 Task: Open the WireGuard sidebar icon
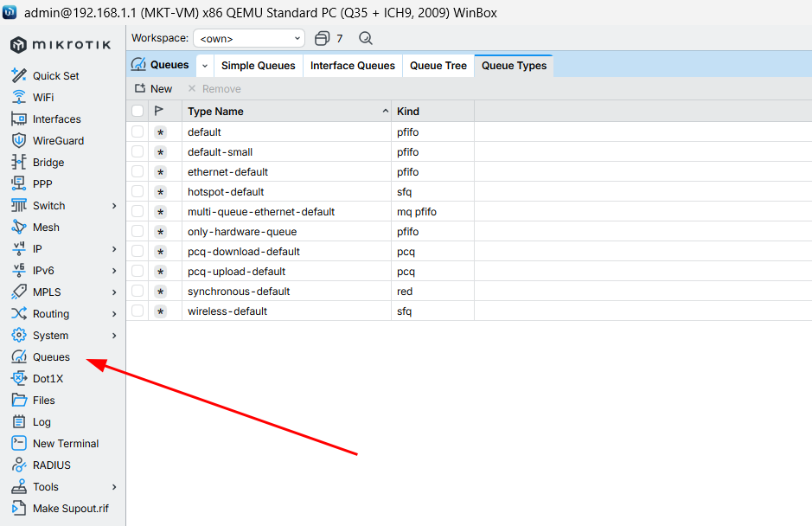click(x=19, y=140)
